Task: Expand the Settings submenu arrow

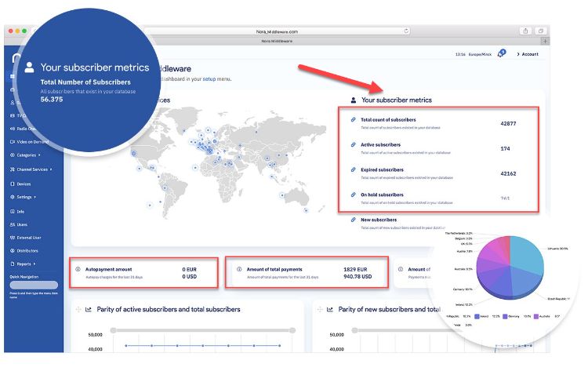Action: click(34, 197)
